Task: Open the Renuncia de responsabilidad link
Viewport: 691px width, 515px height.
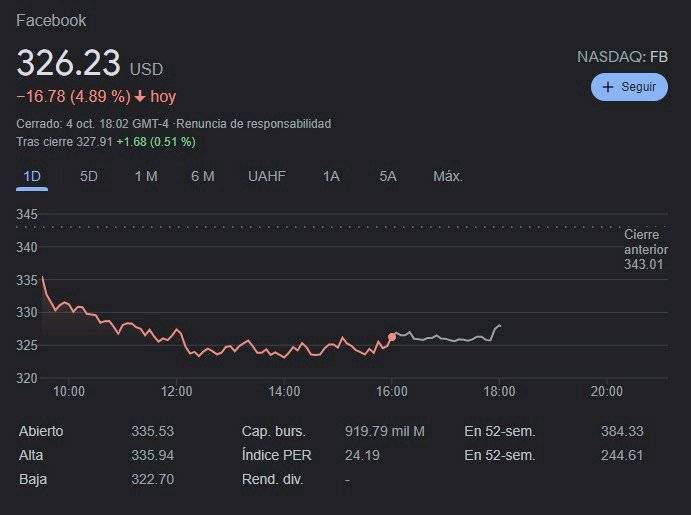Action: [253, 124]
